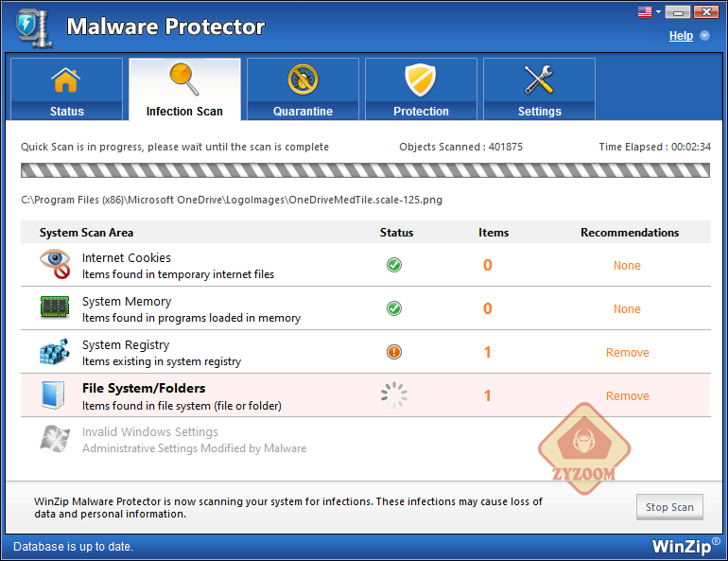
Task: Click the System Scan Area column header
Action: pyautogui.click(x=86, y=233)
